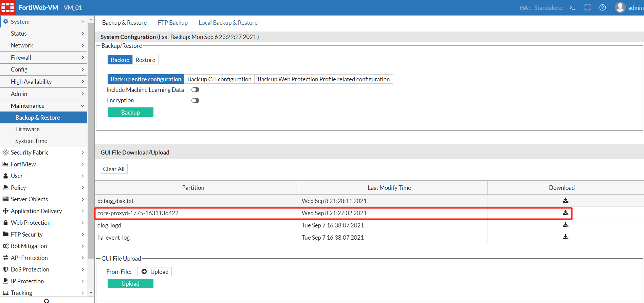Collapse the Maintenance menu section
Image resolution: width=644 pixels, height=303 pixels.
[43, 106]
